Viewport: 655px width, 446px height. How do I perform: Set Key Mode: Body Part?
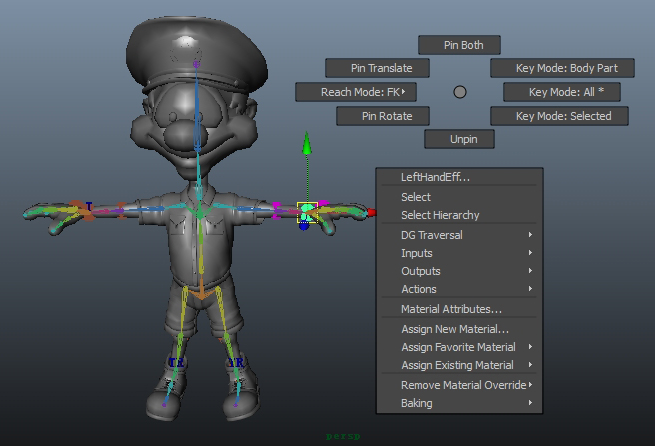(562, 68)
